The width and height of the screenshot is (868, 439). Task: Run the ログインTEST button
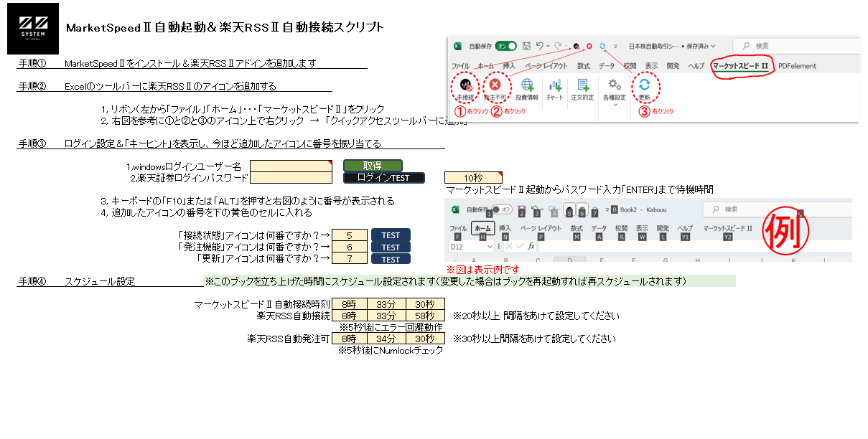[x=384, y=178]
